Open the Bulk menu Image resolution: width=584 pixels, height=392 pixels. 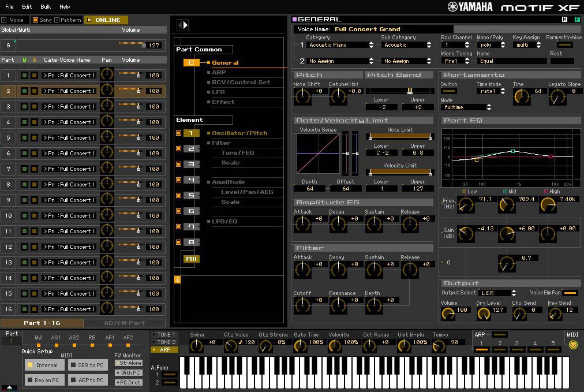click(46, 7)
